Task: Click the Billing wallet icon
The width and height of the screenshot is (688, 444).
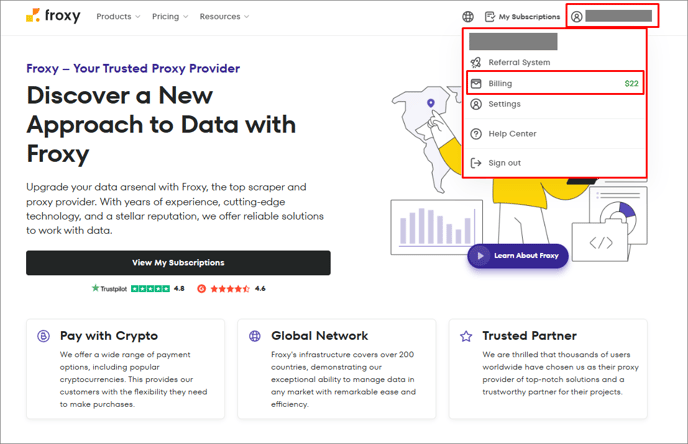Action: click(x=476, y=83)
